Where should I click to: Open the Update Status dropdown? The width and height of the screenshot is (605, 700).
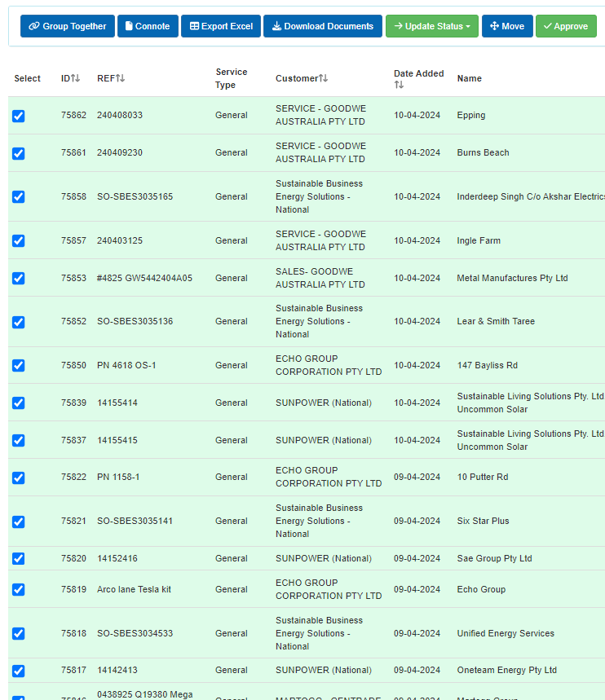pos(431,26)
